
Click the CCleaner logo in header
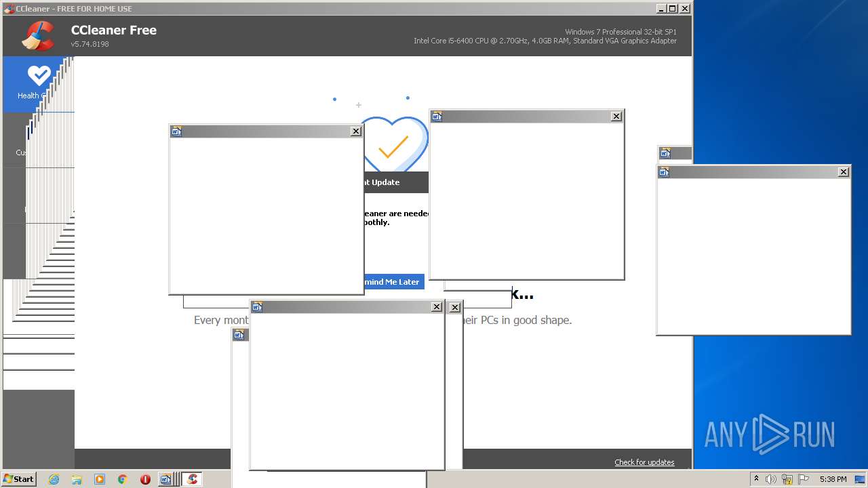(x=38, y=36)
